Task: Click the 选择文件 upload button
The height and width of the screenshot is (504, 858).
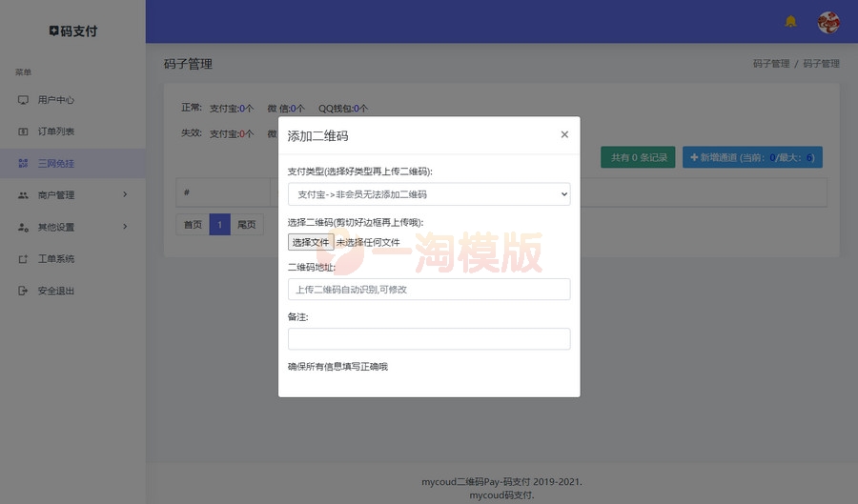Action: point(311,242)
